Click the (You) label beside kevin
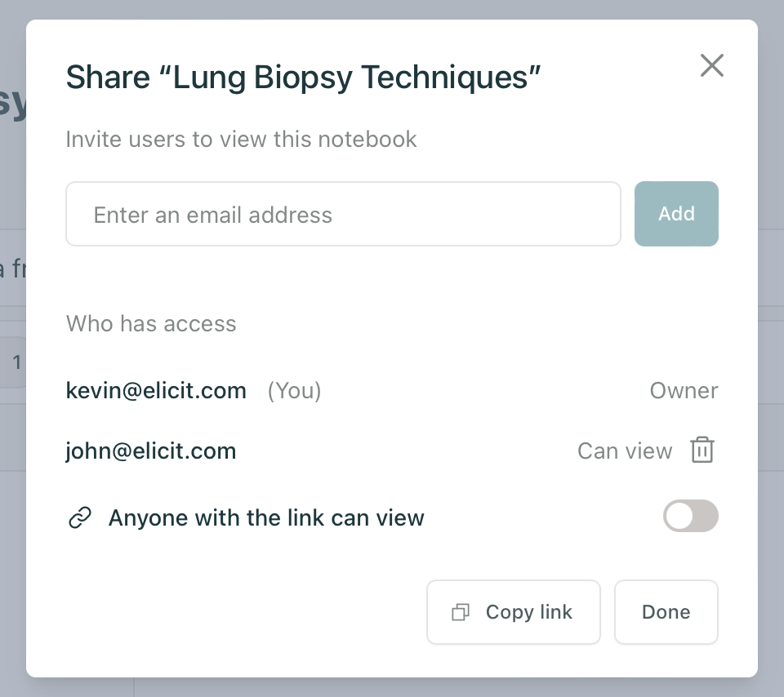The image size is (784, 697). coord(294,391)
